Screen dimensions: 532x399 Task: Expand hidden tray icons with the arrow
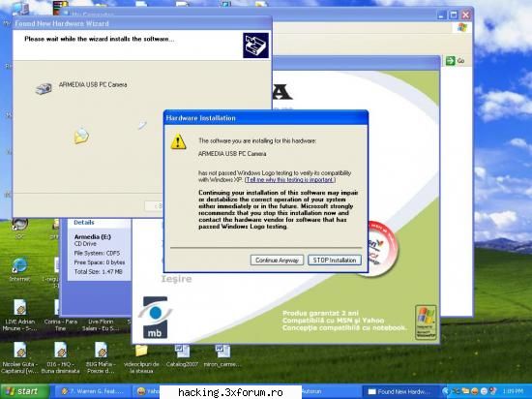click(446, 391)
